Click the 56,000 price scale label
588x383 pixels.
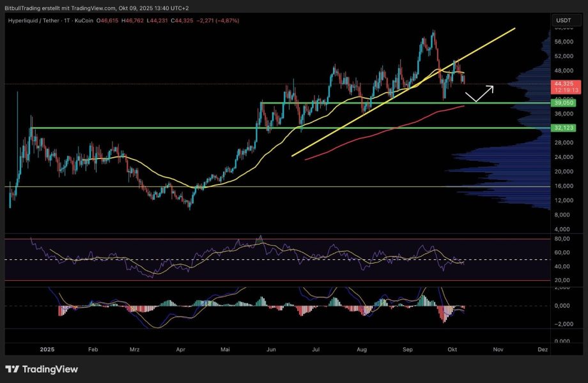click(563, 41)
